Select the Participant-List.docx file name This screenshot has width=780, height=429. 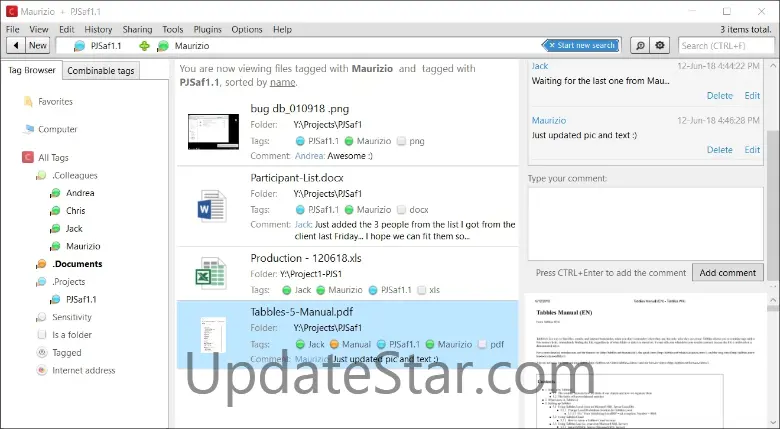[296, 178]
